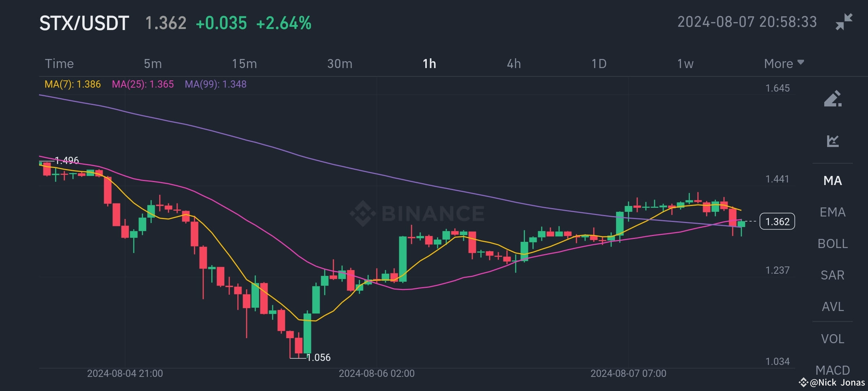868x391 pixels.
Task: Toggle the MA indicator in sidebar
Action: 832,180
